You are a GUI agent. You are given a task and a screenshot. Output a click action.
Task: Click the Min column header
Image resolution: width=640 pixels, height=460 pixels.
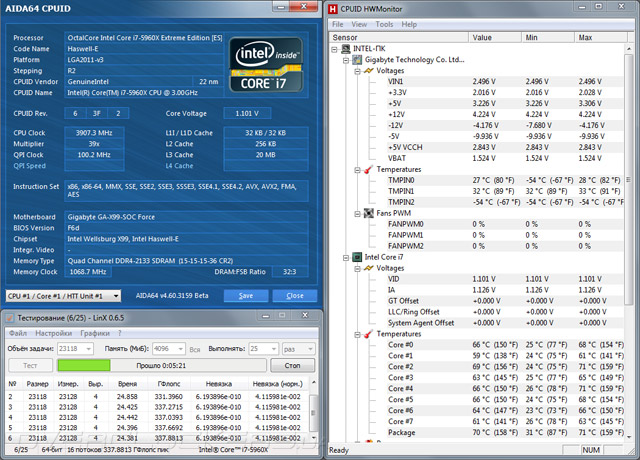pyautogui.click(x=548, y=38)
